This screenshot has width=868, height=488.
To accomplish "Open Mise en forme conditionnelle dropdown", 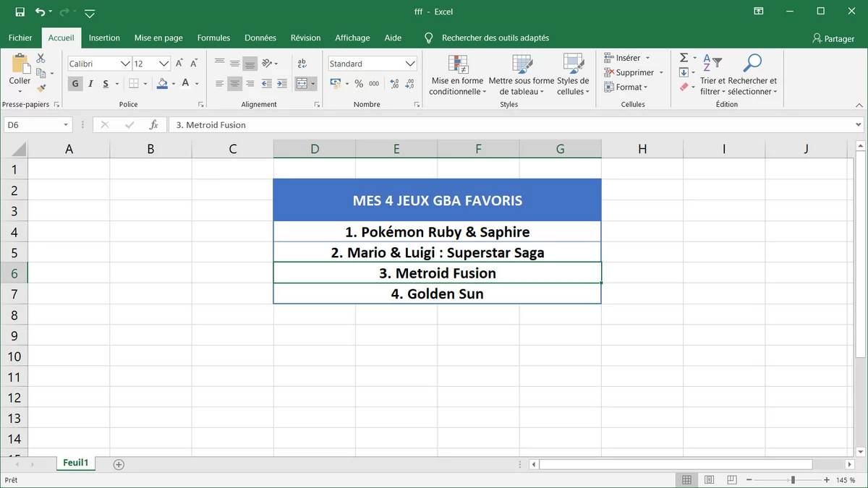I will [x=456, y=74].
